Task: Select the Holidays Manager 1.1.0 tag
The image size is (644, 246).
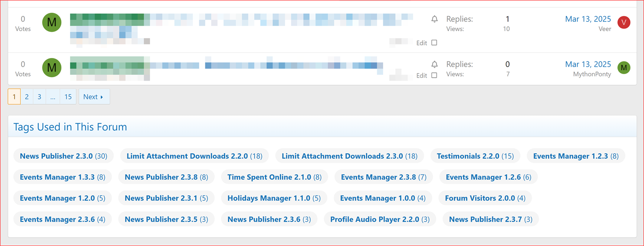Action: coord(274,198)
